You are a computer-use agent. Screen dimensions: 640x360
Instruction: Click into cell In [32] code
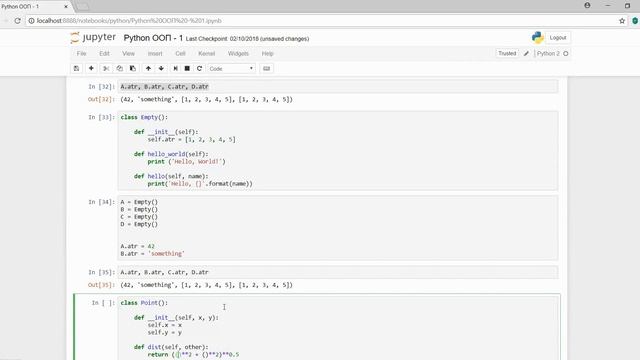click(338, 87)
